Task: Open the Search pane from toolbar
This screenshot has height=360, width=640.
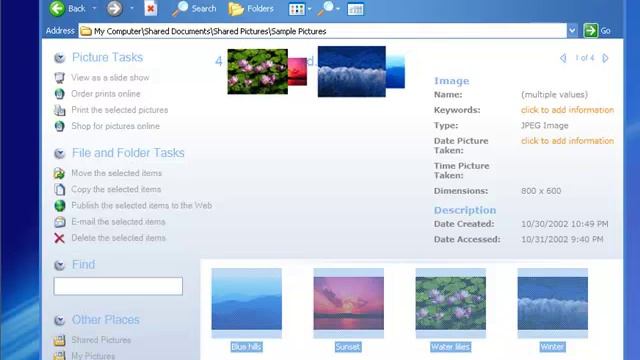Action: point(194,9)
